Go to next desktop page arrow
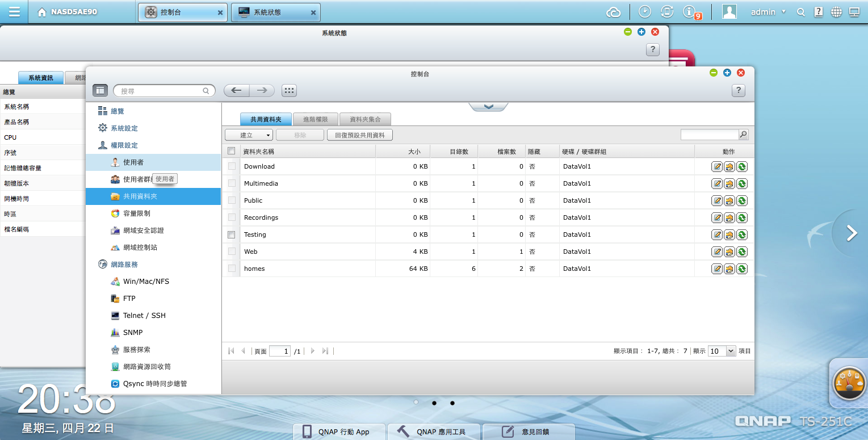The width and height of the screenshot is (868, 440). [851, 233]
